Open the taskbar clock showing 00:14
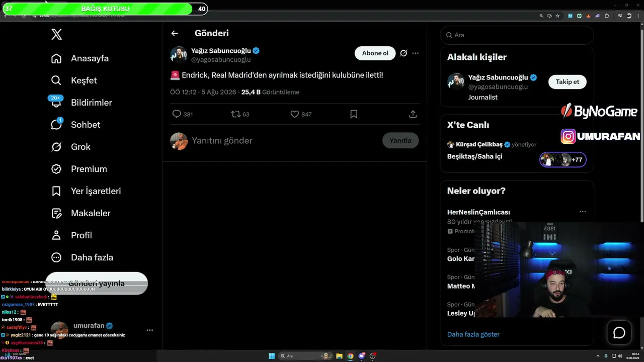The width and height of the screenshot is (644, 362). 632,356
